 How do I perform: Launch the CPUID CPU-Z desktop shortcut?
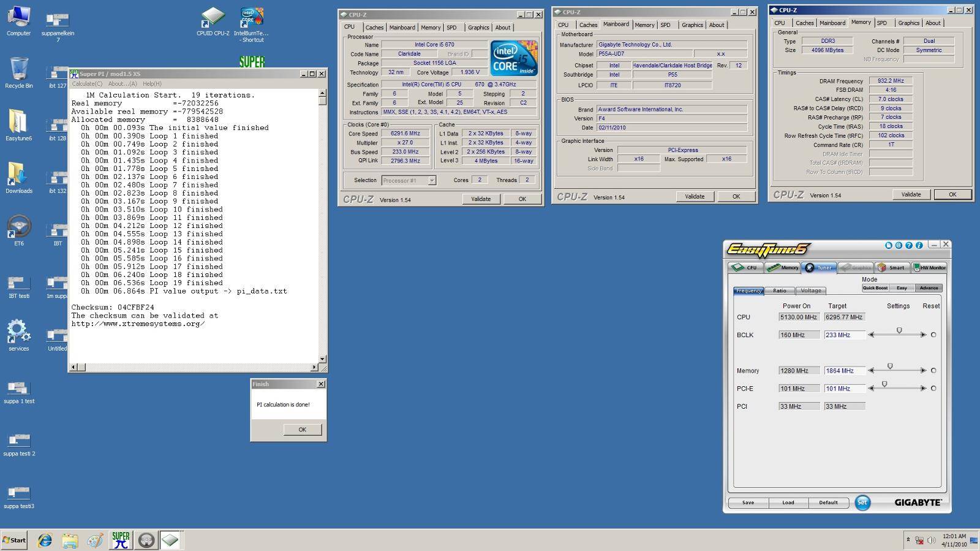(213, 21)
